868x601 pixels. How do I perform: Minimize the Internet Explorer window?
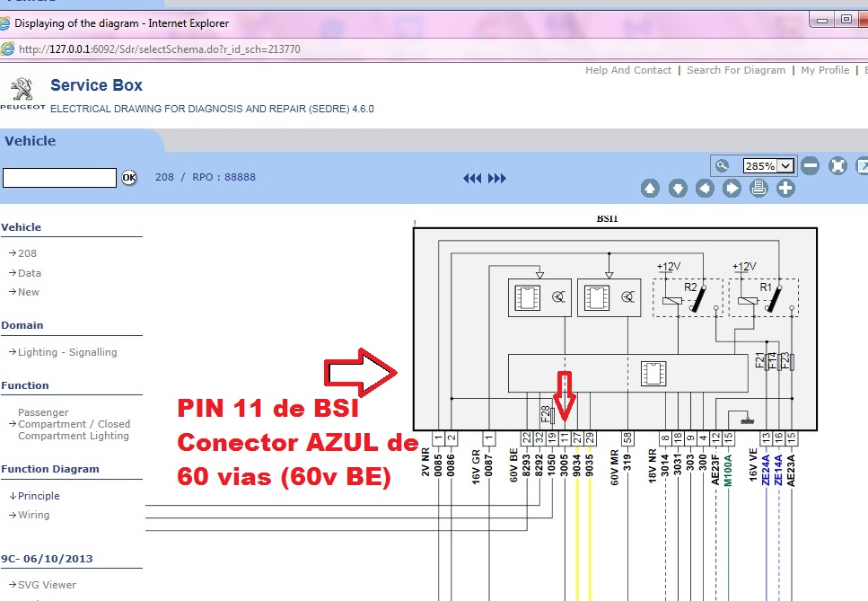822,20
